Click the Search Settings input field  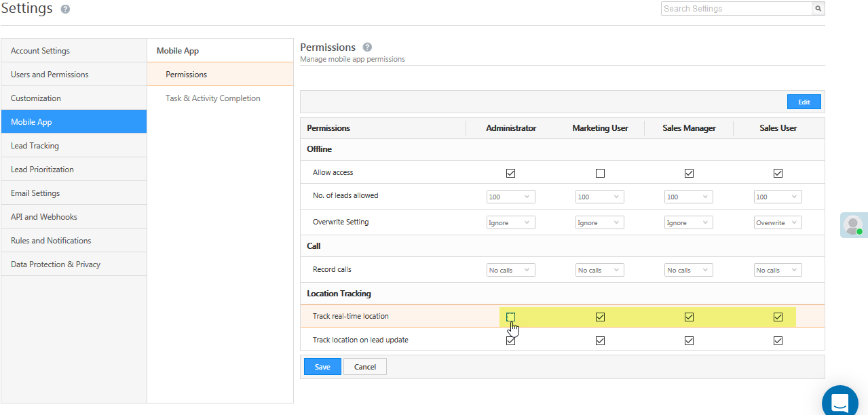tap(736, 9)
